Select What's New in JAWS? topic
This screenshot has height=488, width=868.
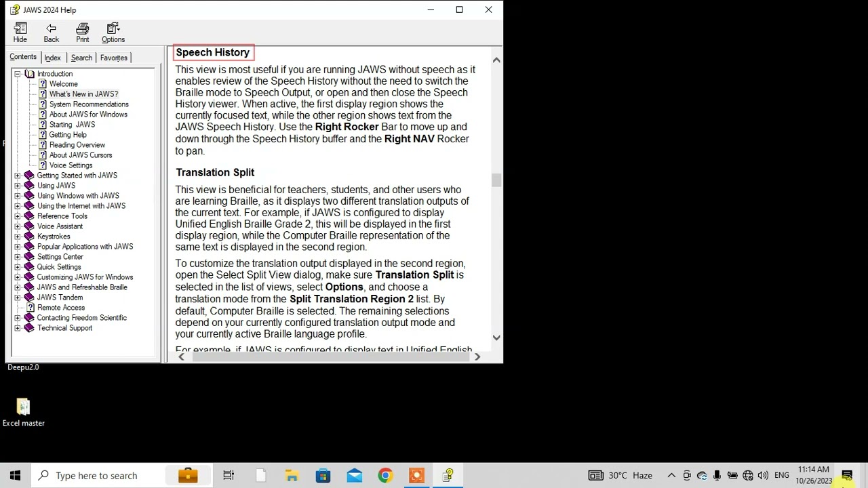click(83, 94)
